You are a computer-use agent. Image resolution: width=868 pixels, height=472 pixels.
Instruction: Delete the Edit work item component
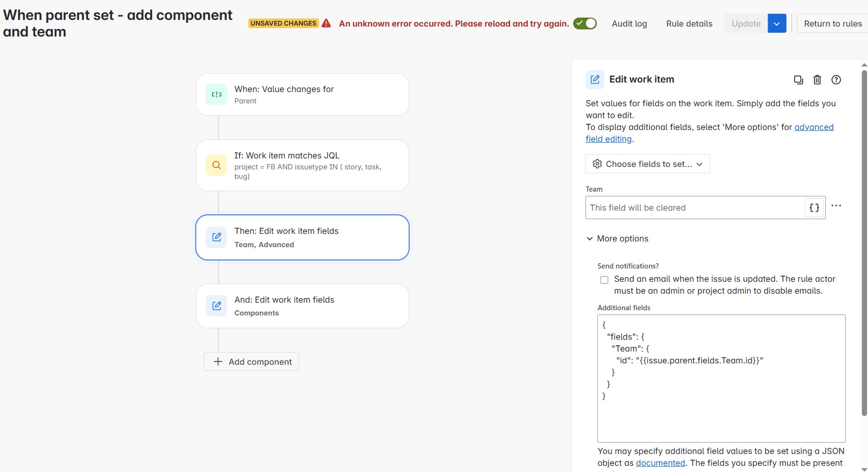click(x=817, y=80)
